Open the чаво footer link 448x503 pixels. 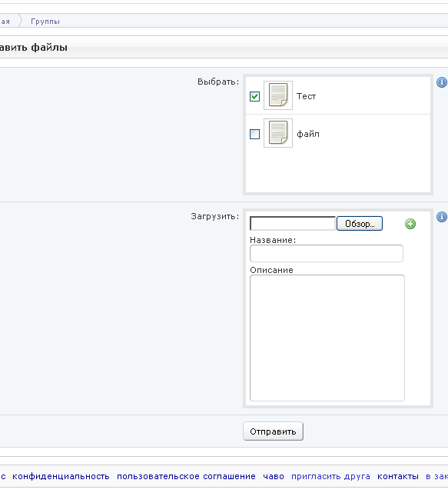click(274, 476)
